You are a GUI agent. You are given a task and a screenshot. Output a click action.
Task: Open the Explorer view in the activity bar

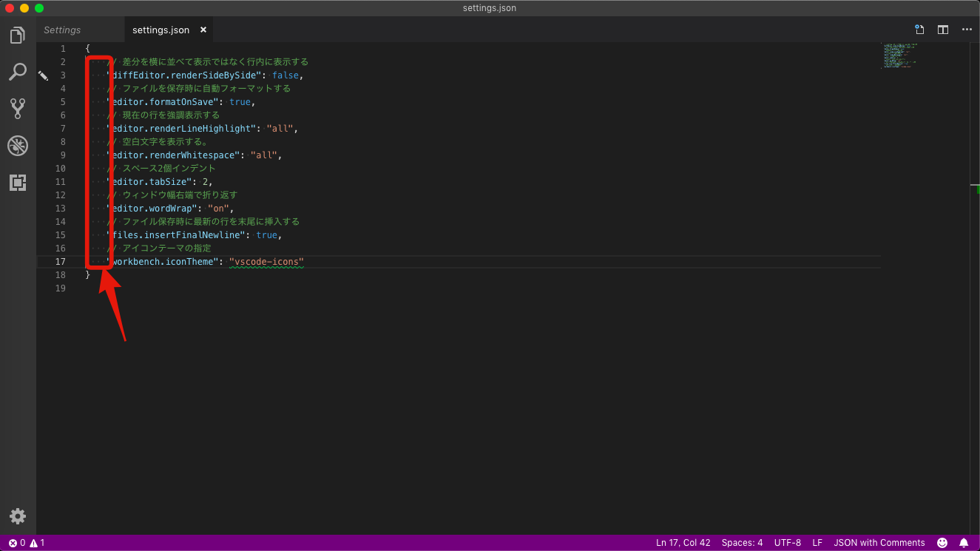click(18, 35)
